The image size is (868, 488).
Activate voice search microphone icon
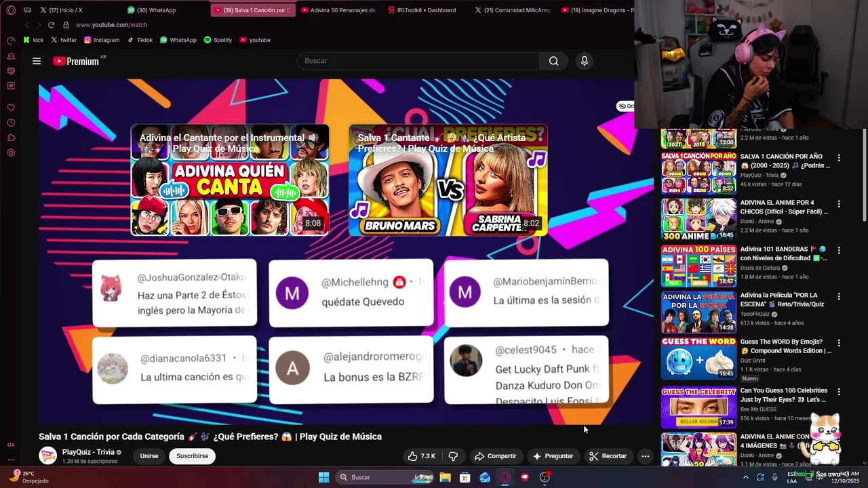[585, 61]
